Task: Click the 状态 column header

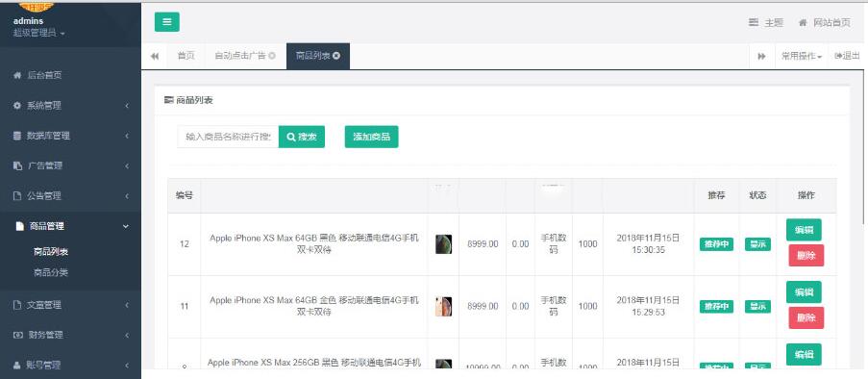Action: click(757, 195)
